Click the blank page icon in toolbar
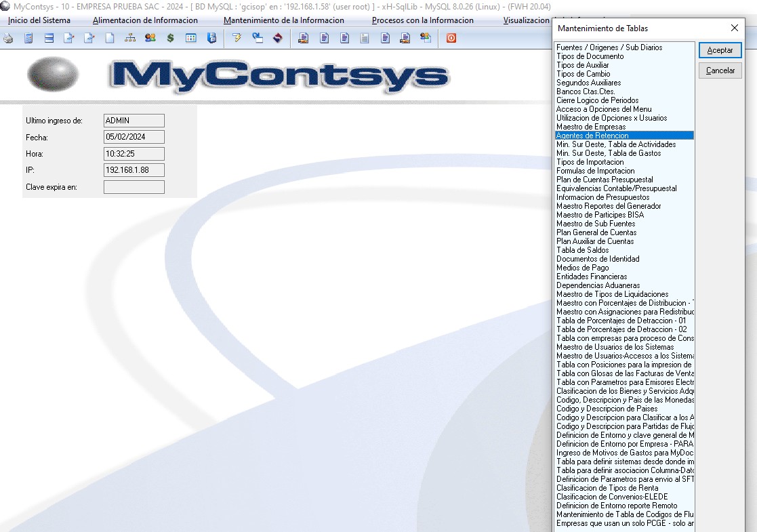Viewport: 757px width, 532px height. [110, 39]
